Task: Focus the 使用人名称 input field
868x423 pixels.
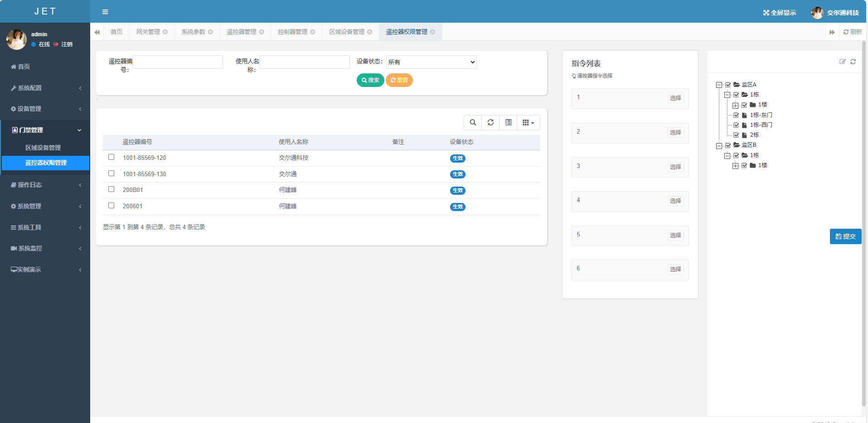Action: [x=304, y=62]
